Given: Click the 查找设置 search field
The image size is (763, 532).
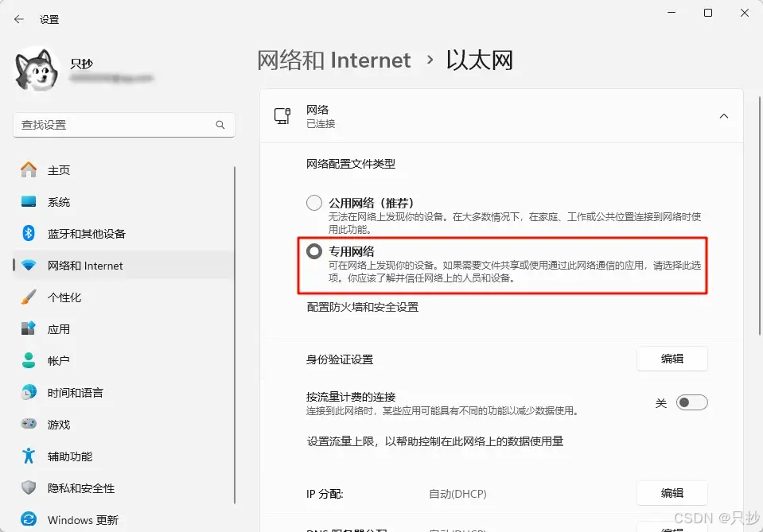Looking at the screenshot, I should [x=124, y=125].
